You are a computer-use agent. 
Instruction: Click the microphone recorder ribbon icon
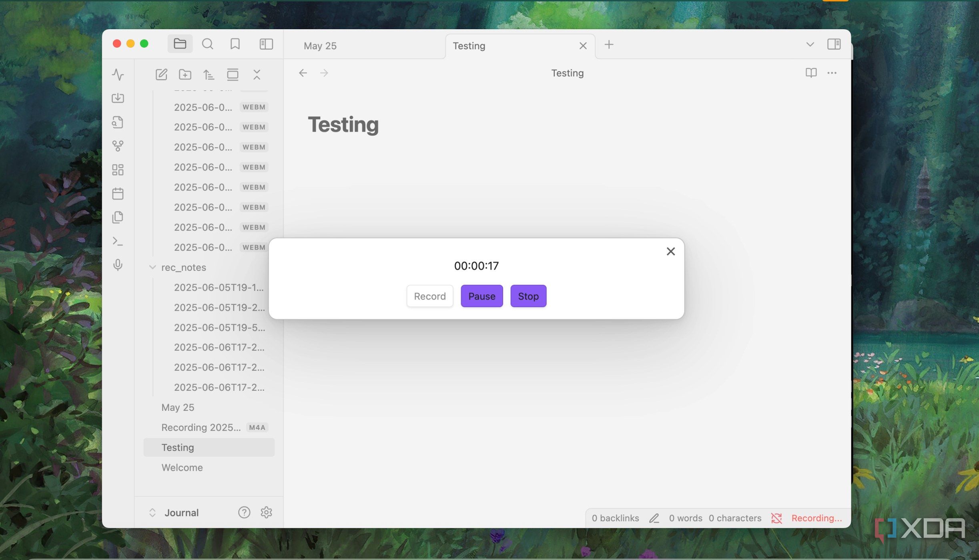click(118, 265)
